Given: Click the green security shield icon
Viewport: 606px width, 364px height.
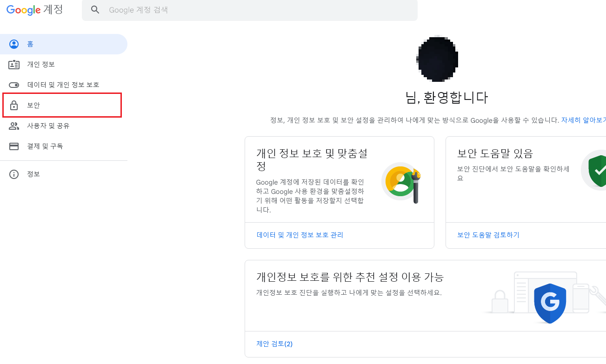Looking at the screenshot, I should coord(597,171).
